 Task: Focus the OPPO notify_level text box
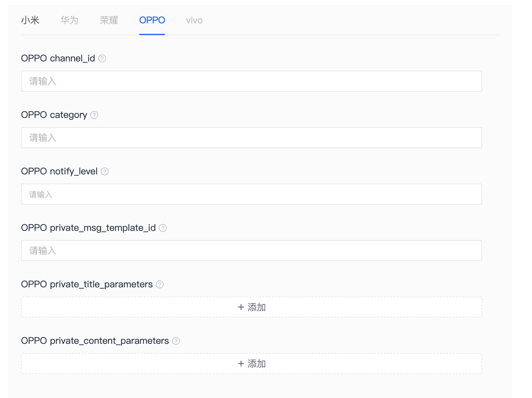coord(252,194)
